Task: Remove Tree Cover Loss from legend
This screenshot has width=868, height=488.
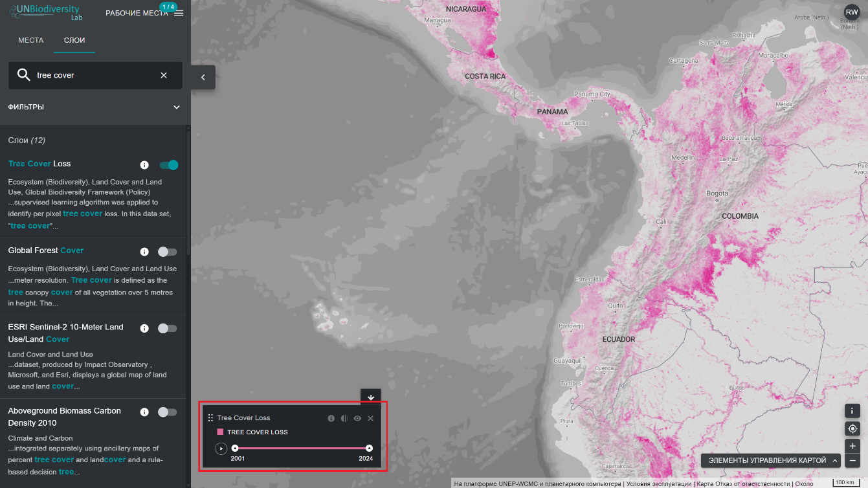Action: [371, 419]
